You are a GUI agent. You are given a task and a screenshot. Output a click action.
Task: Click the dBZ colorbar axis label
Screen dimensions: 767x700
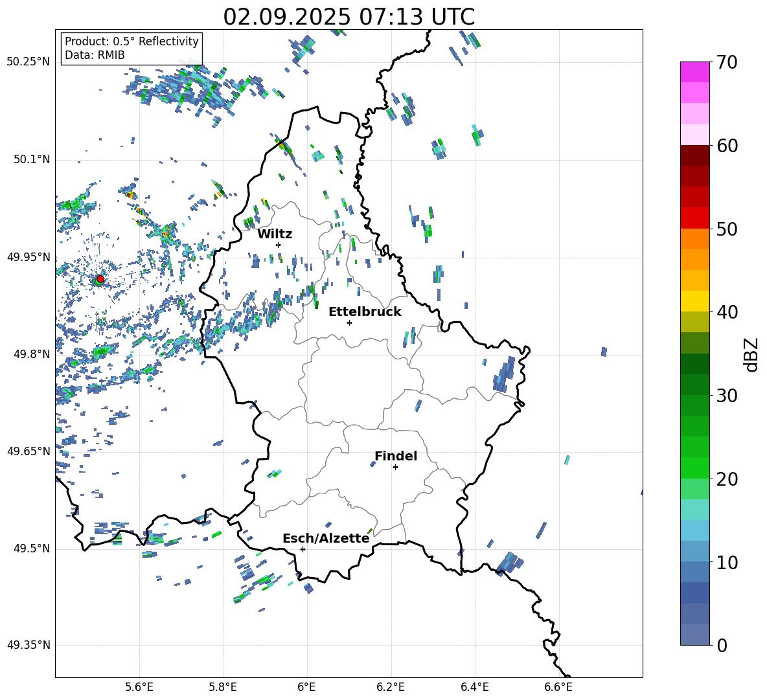click(x=752, y=354)
